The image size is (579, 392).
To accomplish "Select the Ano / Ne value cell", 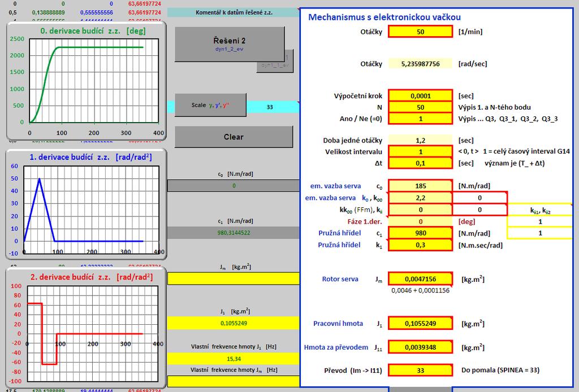I will 420,119.
